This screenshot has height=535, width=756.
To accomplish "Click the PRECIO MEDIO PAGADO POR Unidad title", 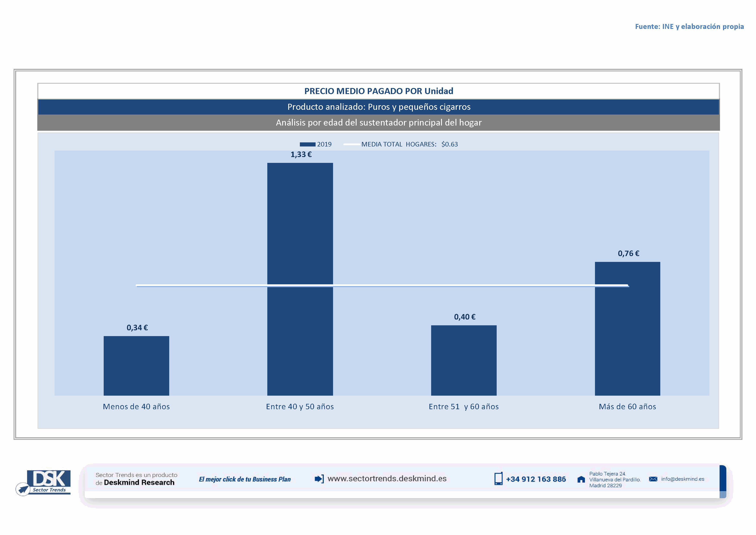I will [379, 91].
